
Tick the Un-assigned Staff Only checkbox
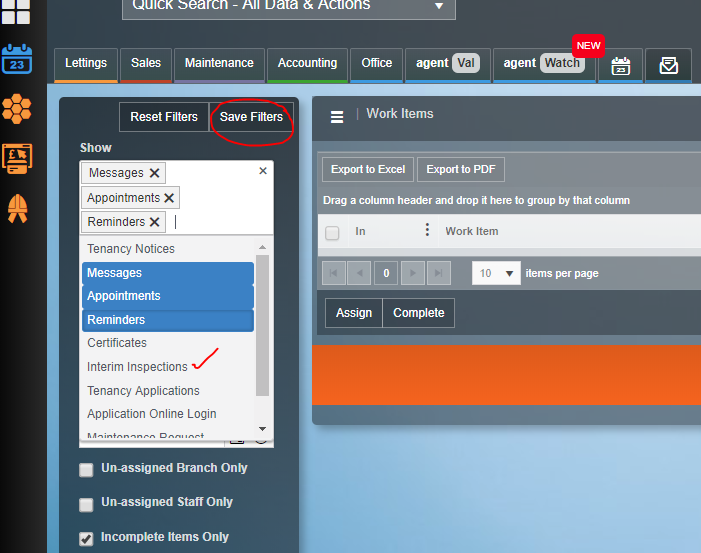tap(87, 503)
